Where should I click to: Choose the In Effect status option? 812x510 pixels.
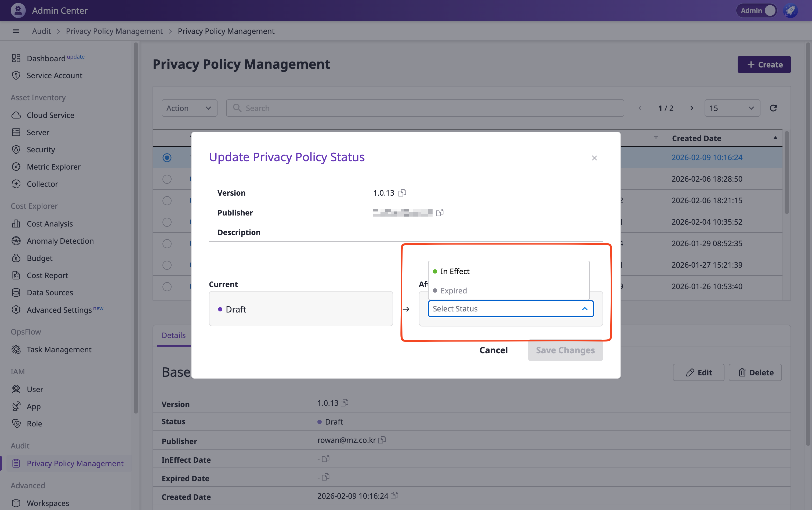(455, 272)
